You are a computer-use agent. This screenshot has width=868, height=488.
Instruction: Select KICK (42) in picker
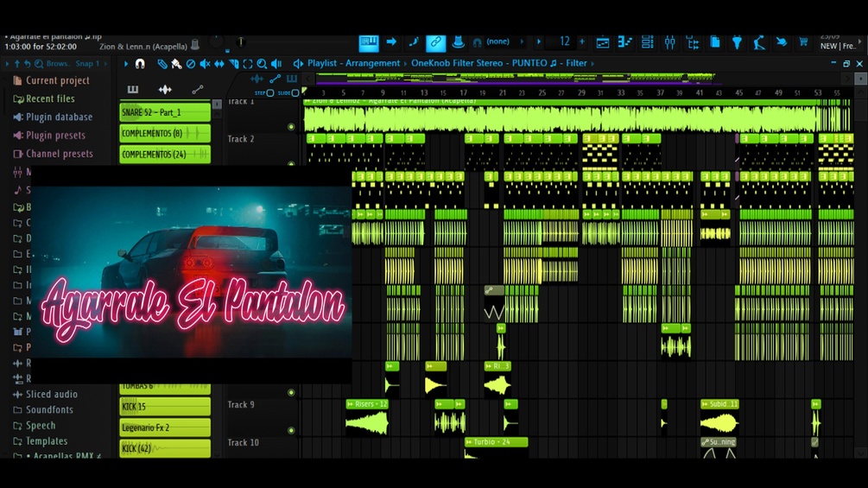coord(165,448)
